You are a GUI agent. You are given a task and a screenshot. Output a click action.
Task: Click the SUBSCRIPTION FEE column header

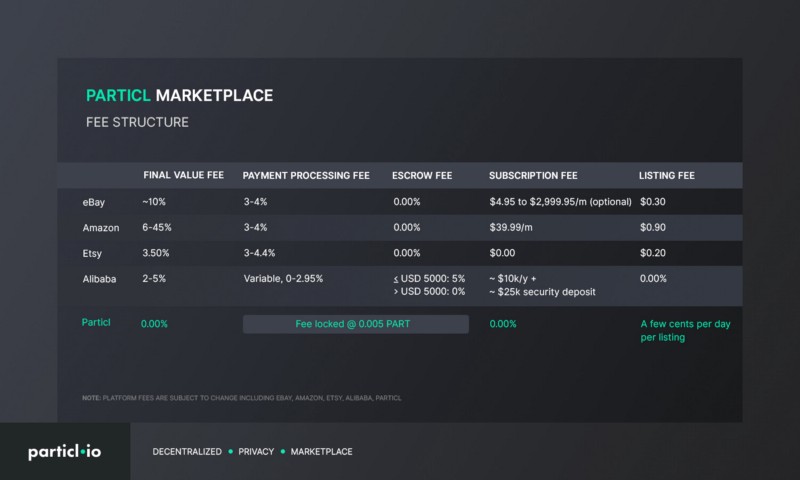pos(533,175)
